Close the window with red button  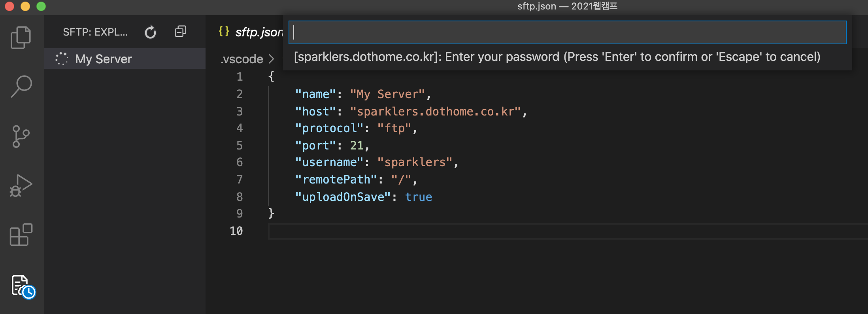9,6
